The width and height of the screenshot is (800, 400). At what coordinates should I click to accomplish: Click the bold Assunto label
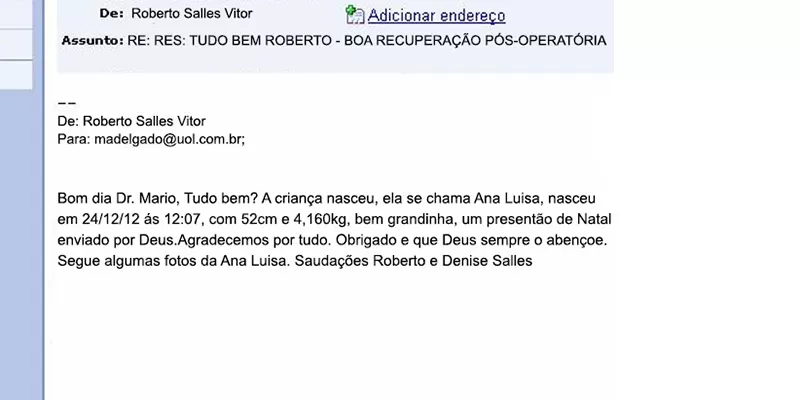(92, 41)
